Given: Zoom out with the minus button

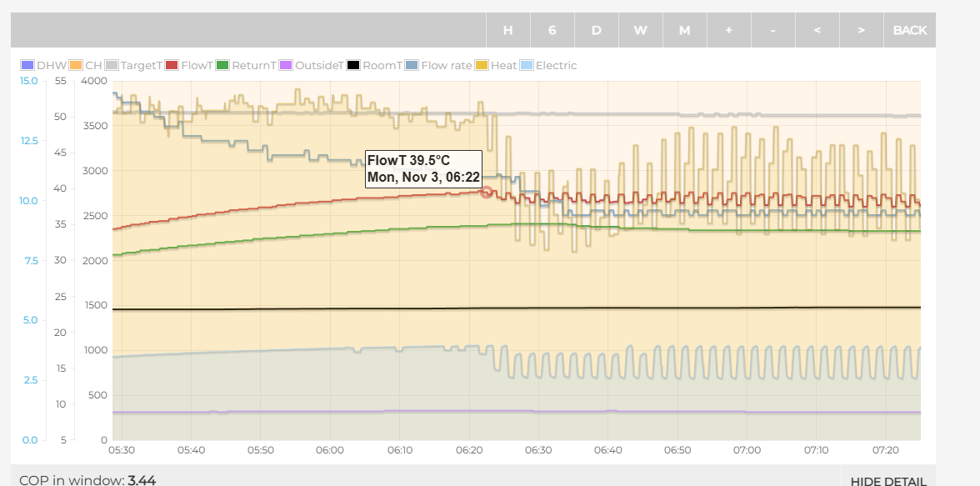Looking at the screenshot, I should 772,30.
